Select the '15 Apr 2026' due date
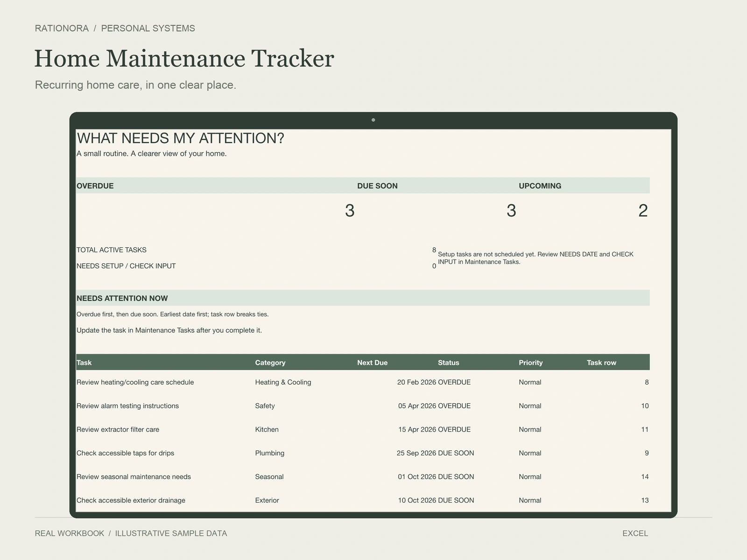This screenshot has width=747, height=560. tap(417, 429)
